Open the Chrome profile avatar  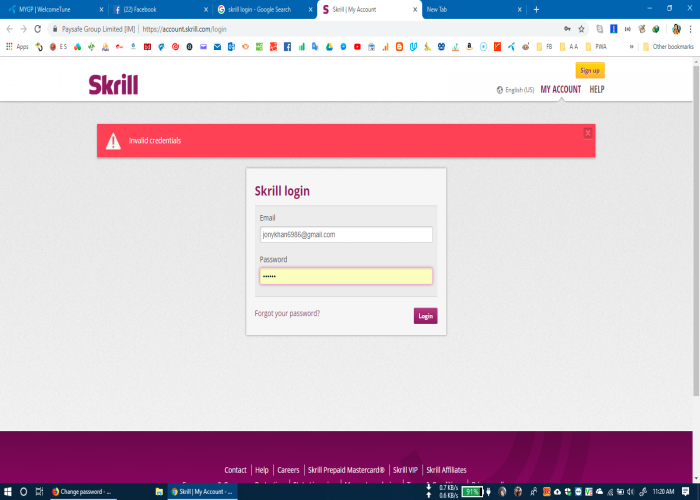click(x=676, y=29)
